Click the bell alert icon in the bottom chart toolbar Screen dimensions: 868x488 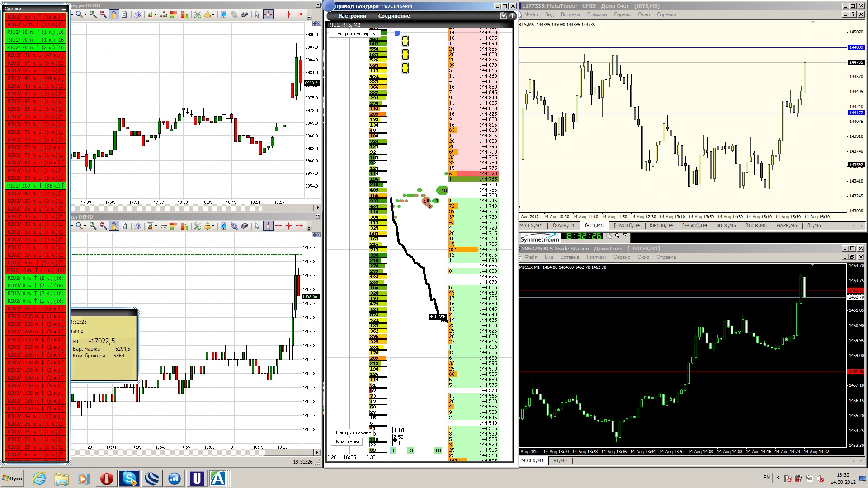click(208, 226)
